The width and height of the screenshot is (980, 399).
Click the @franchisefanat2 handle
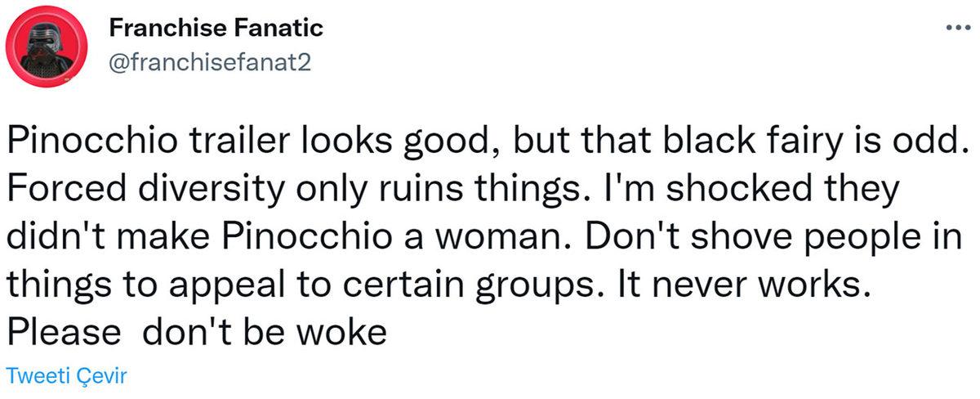pos(208,62)
